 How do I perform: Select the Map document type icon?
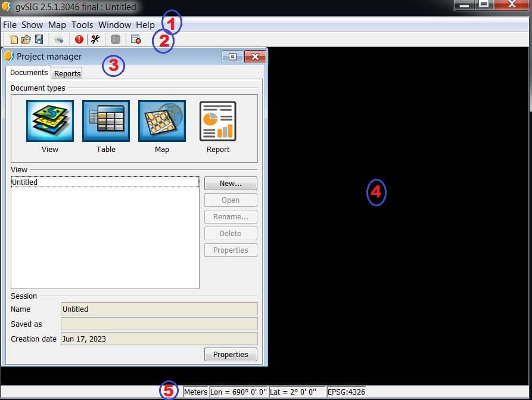click(162, 121)
